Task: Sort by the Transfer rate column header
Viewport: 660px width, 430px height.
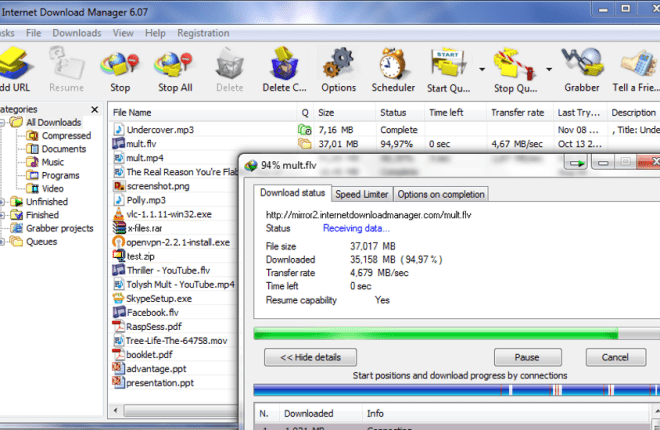Action: point(520,113)
